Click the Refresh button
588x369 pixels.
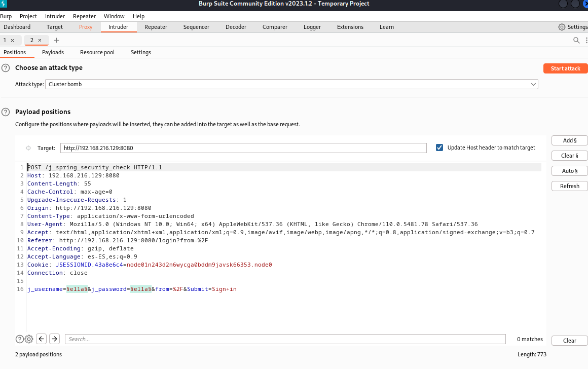click(x=570, y=186)
